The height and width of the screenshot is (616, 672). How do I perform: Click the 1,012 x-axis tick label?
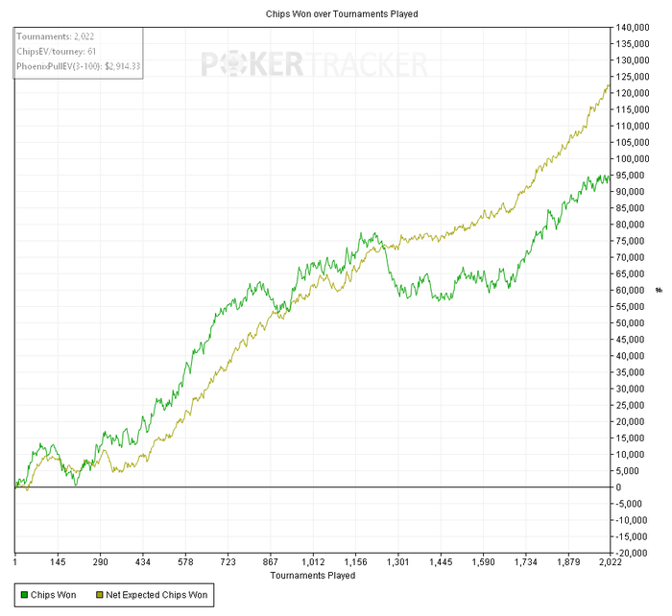click(x=313, y=562)
